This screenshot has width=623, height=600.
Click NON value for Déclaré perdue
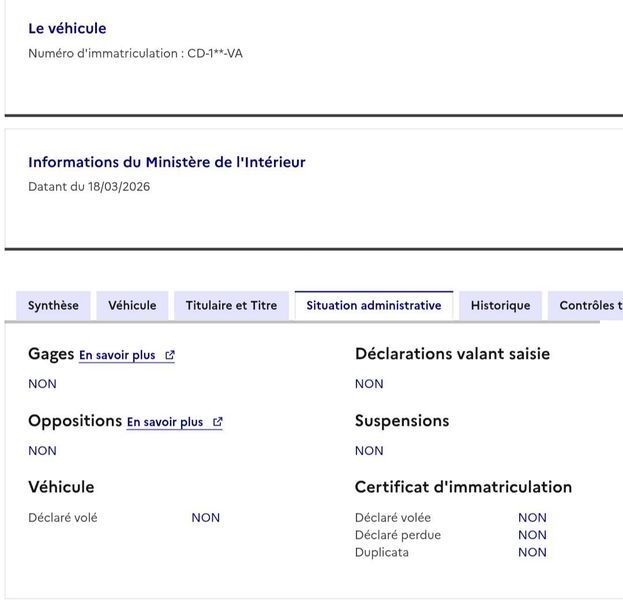[x=532, y=535]
